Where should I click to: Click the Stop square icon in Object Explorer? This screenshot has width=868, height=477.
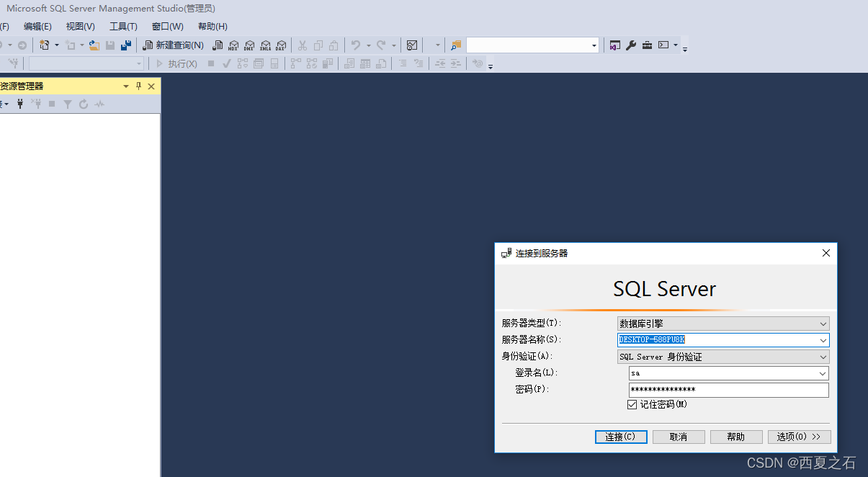click(x=52, y=104)
